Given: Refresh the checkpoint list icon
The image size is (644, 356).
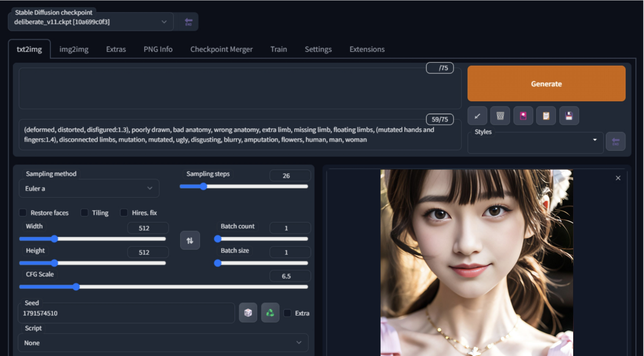Looking at the screenshot, I should (x=188, y=22).
